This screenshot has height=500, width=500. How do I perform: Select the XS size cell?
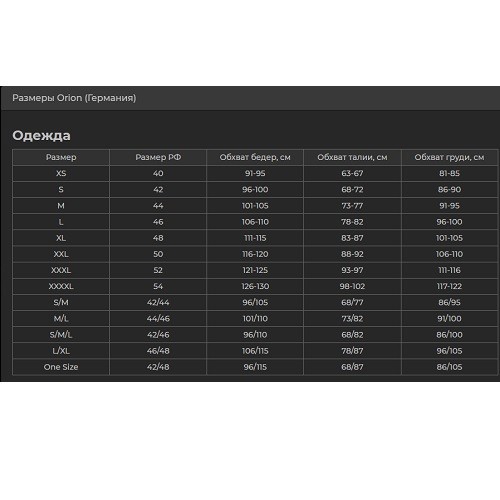point(61,173)
